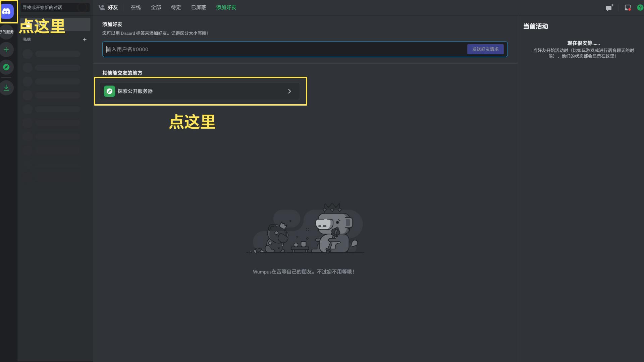Select the green 添加好友 tab
This screenshot has height=362, width=644.
coord(226,7)
